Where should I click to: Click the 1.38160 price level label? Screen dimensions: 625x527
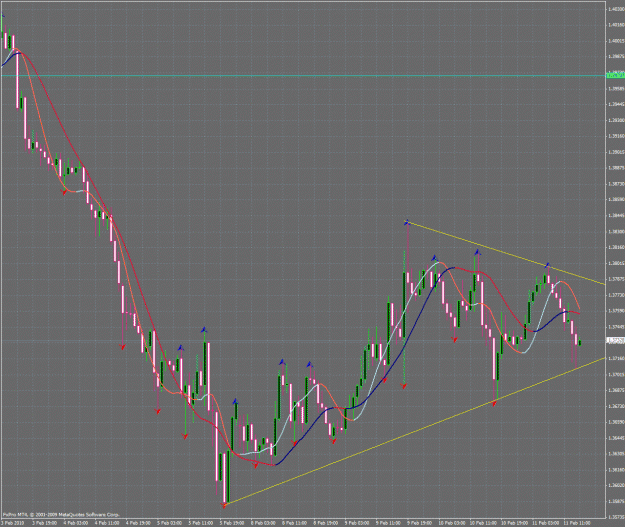point(616,247)
